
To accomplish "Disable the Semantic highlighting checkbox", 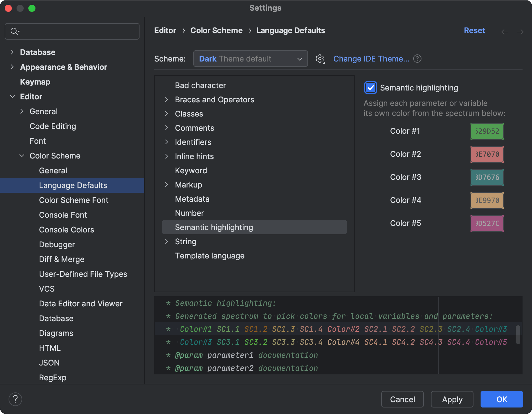I will [370, 88].
